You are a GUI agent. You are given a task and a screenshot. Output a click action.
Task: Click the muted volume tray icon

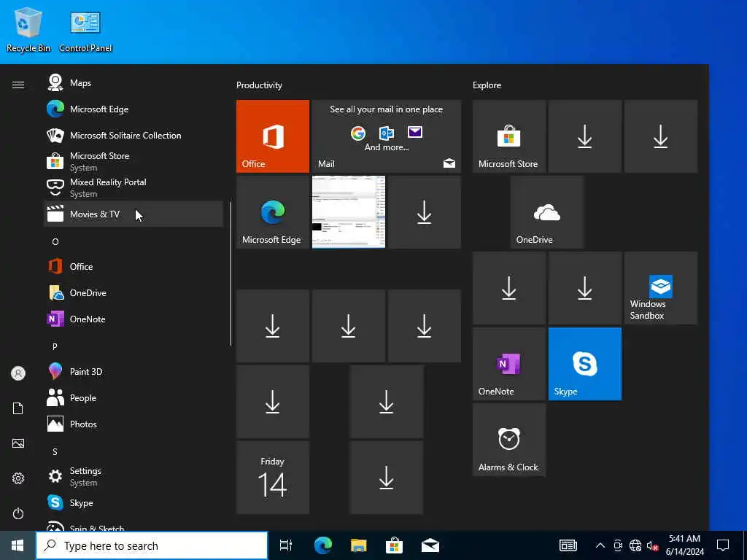(652, 545)
